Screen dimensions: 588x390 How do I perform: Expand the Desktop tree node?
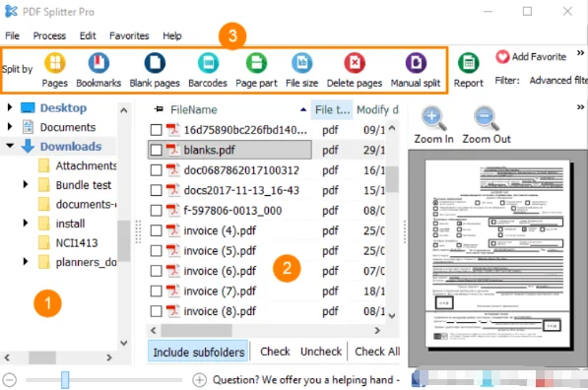pos(10,107)
